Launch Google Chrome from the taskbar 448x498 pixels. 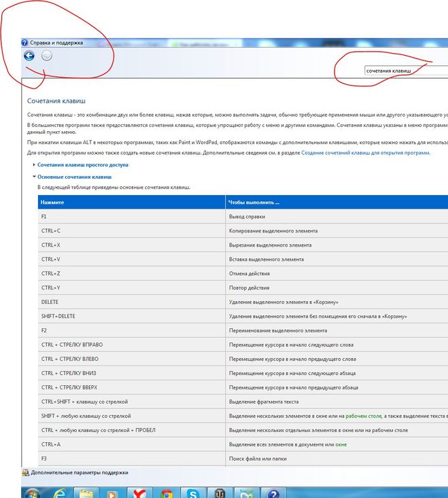coord(166,493)
